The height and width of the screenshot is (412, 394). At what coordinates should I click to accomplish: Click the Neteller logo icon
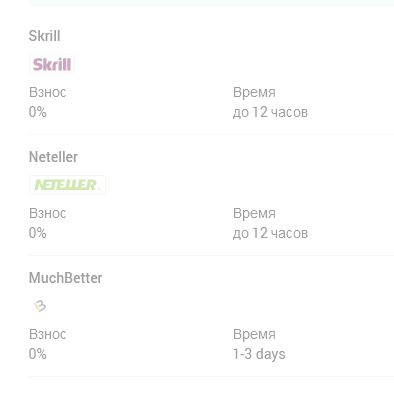tap(67, 185)
